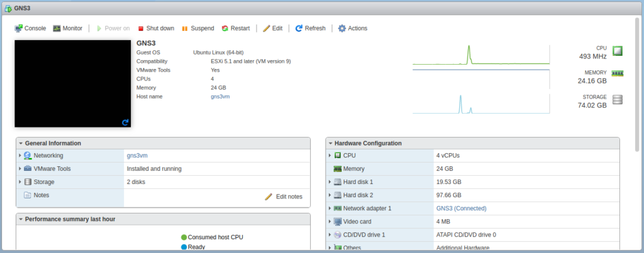Expand the Storage row details

20,182
